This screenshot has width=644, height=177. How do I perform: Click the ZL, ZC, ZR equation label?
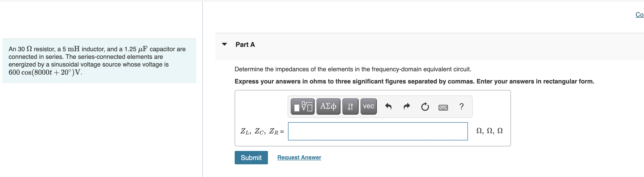tap(262, 131)
